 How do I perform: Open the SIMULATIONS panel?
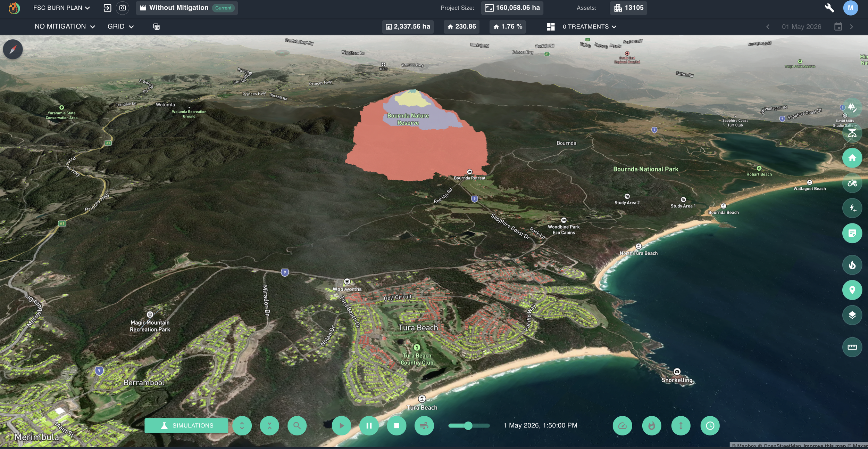pos(186,425)
